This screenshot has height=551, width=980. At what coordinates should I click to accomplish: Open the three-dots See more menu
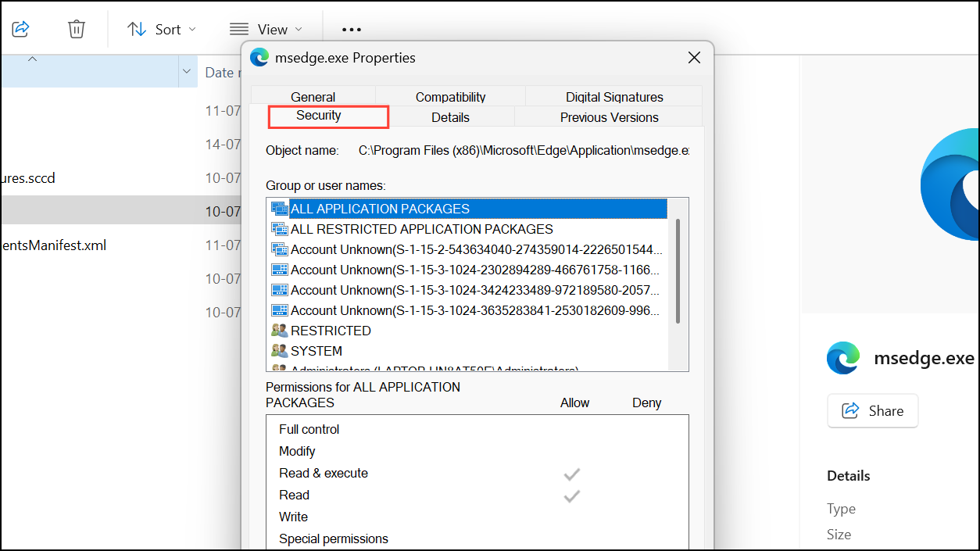[351, 30]
